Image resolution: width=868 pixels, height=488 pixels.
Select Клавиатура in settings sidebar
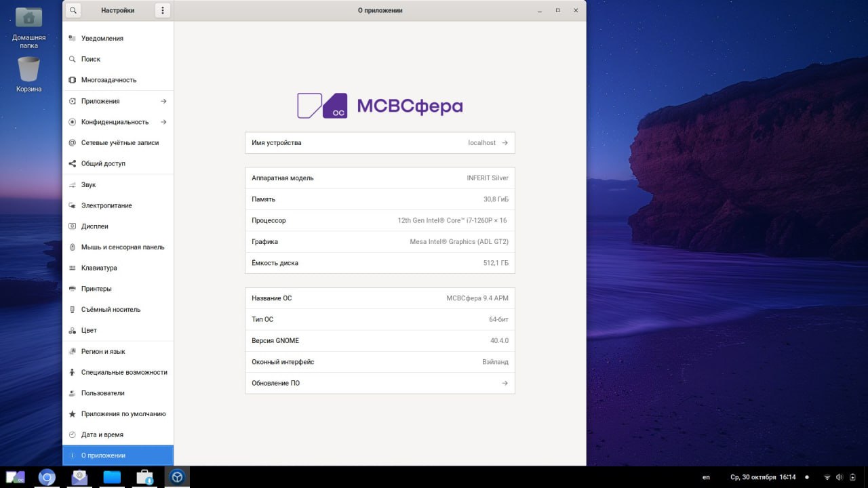click(118, 268)
